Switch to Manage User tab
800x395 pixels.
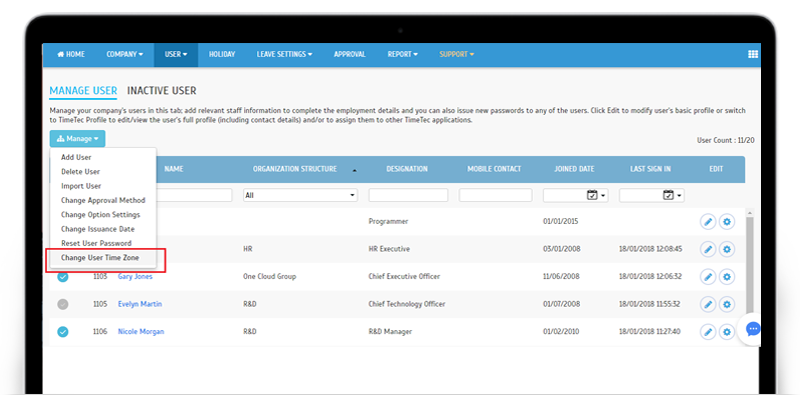[x=83, y=91]
